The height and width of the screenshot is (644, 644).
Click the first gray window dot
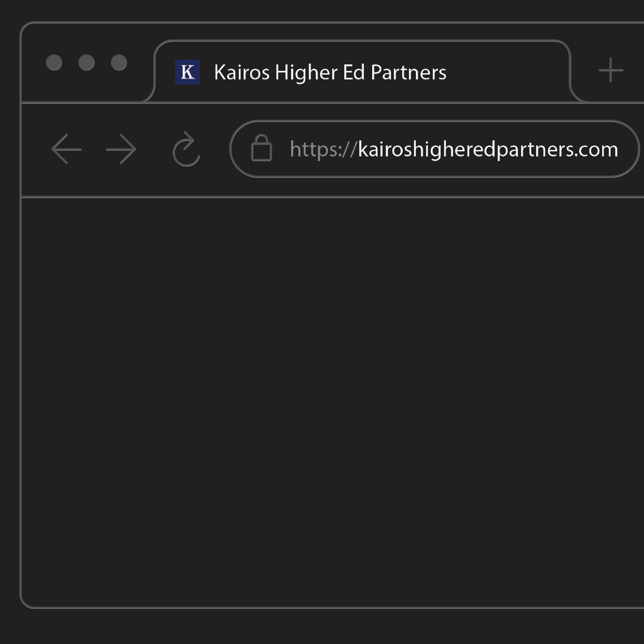point(54,62)
